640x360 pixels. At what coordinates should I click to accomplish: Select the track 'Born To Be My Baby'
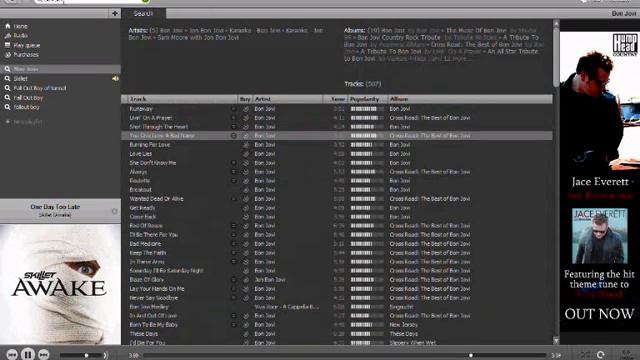153,325
